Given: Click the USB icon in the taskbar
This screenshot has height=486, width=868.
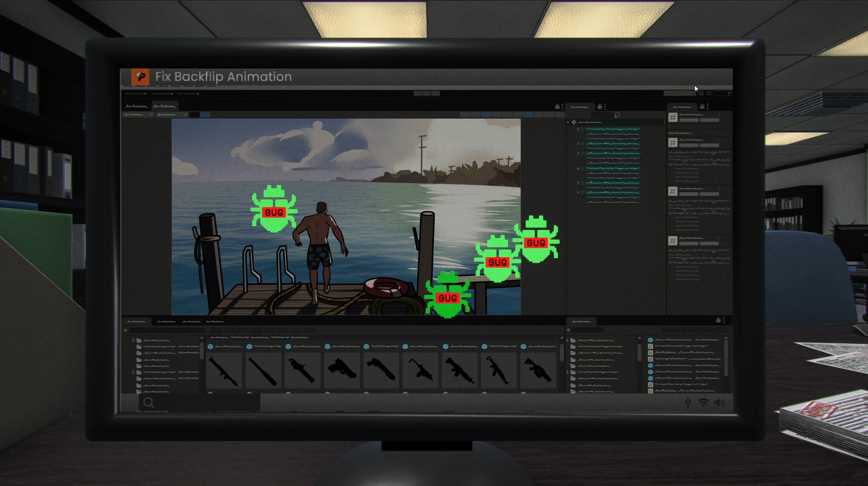Looking at the screenshot, I should coord(688,402).
